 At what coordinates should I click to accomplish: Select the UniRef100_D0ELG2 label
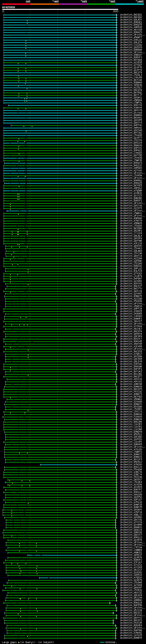[x=131, y=40]
